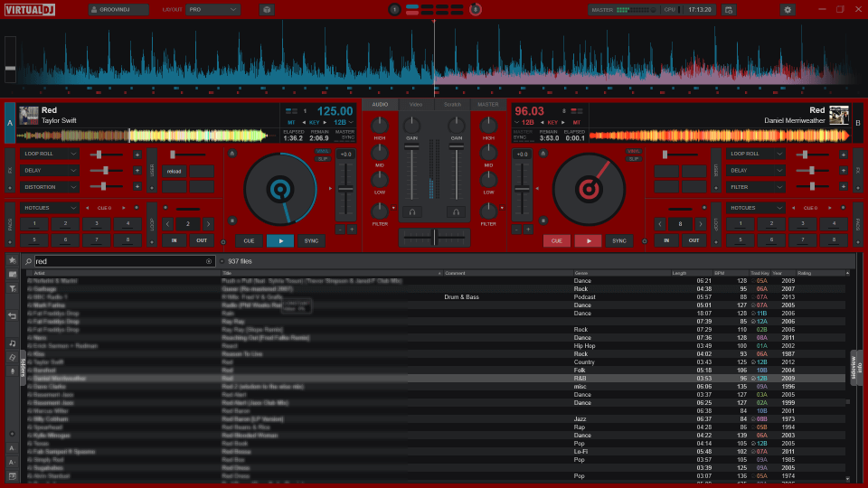868x488 pixels.
Task: Trigger hotcue pad 3 on deck A
Action: pyautogui.click(x=97, y=224)
